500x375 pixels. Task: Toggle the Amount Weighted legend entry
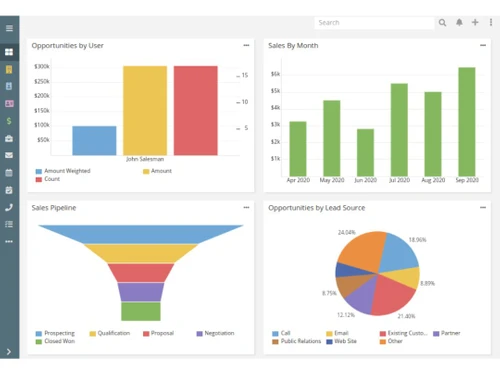tap(63, 171)
